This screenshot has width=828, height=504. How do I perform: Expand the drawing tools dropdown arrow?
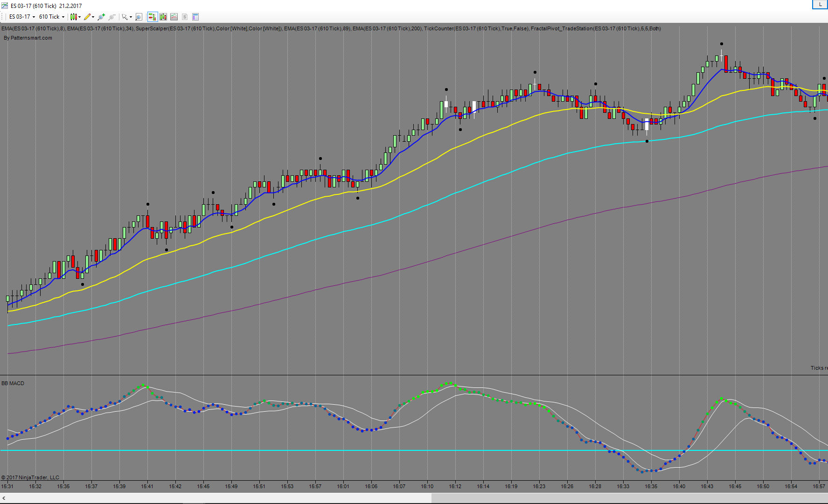tap(93, 17)
